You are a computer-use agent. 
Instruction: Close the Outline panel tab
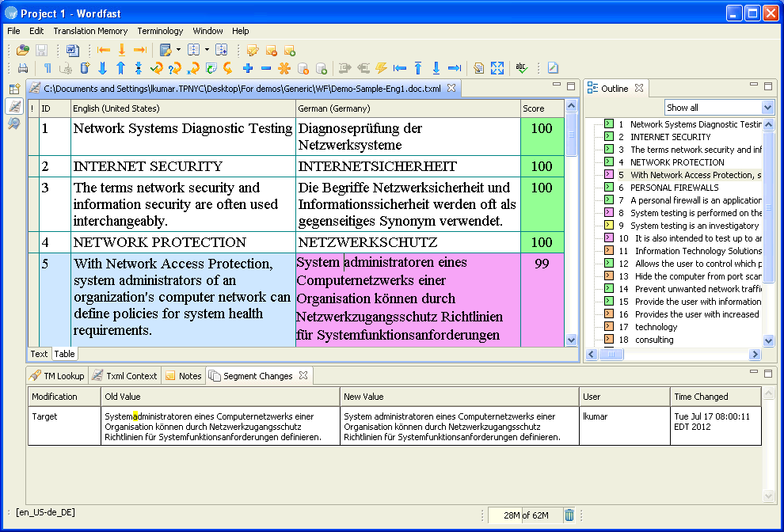(x=638, y=88)
